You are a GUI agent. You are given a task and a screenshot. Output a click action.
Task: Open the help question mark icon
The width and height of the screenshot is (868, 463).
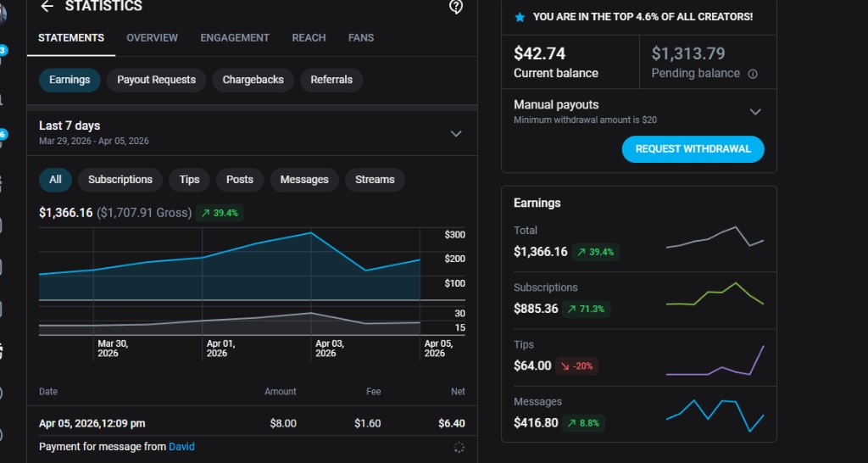pos(456,7)
